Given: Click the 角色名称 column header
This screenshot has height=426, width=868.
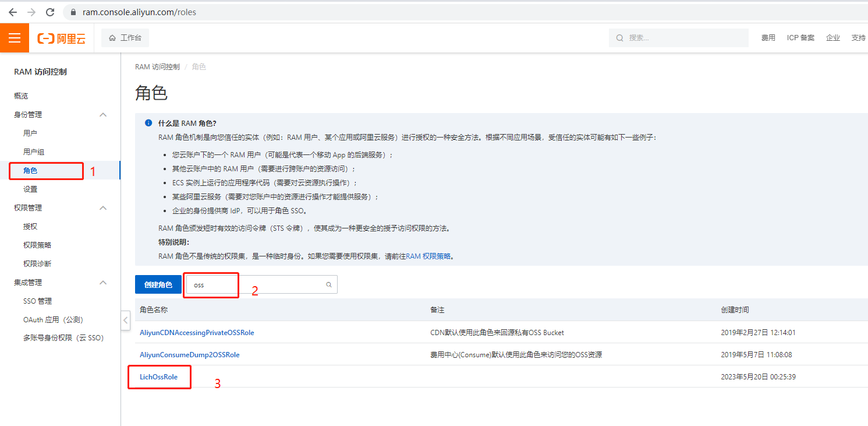Looking at the screenshot, I should click(154, 310).
